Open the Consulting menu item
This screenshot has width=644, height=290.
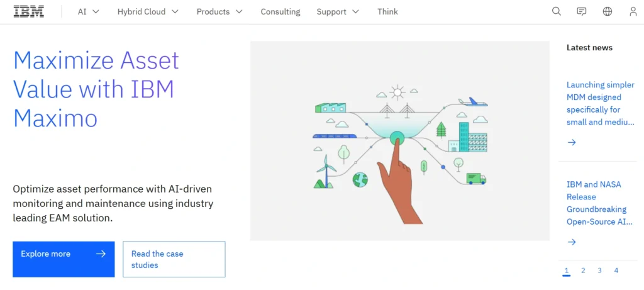[280, 11]
